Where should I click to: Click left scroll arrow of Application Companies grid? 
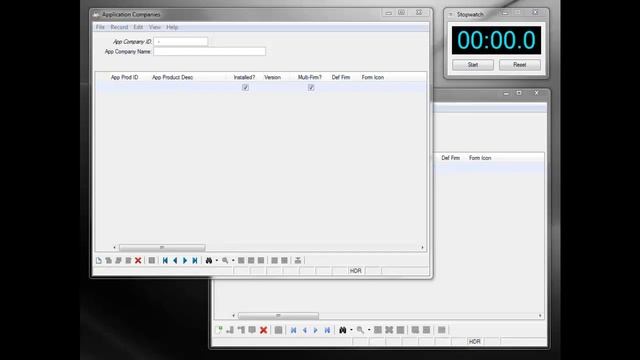pos(114,247)
